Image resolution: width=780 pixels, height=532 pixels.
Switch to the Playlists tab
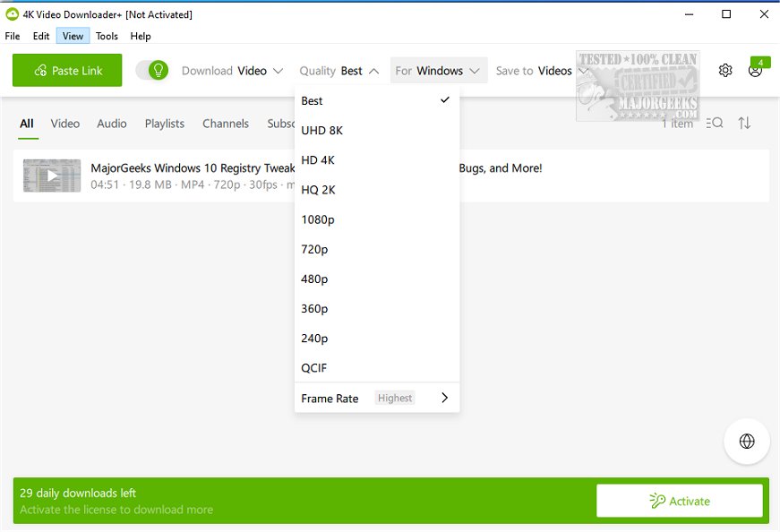[x=165, y=124]
